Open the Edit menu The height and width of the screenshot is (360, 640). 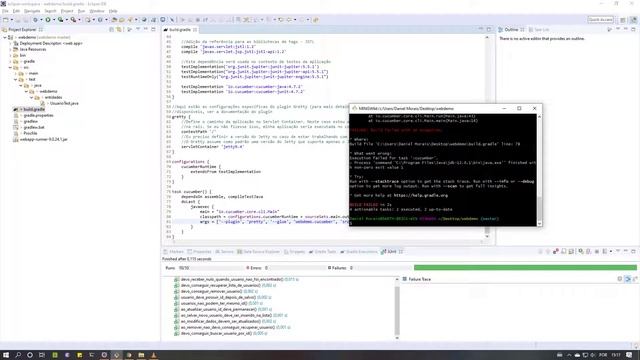pos(16,11)
